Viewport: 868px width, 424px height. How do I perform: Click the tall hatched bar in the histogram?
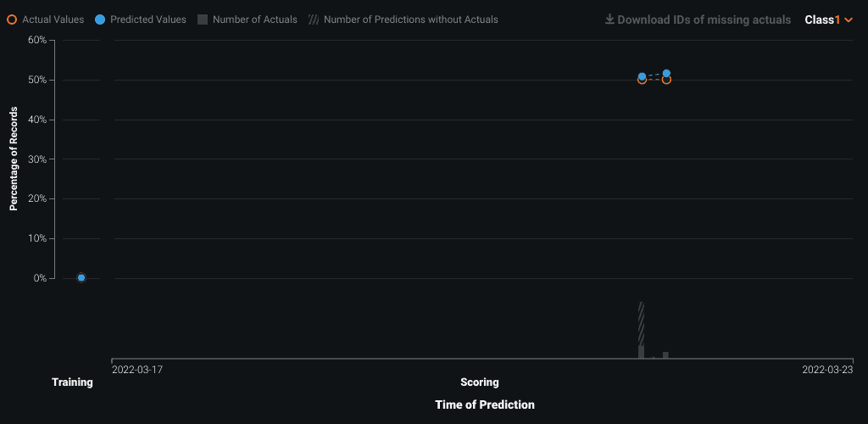point(642,324)
